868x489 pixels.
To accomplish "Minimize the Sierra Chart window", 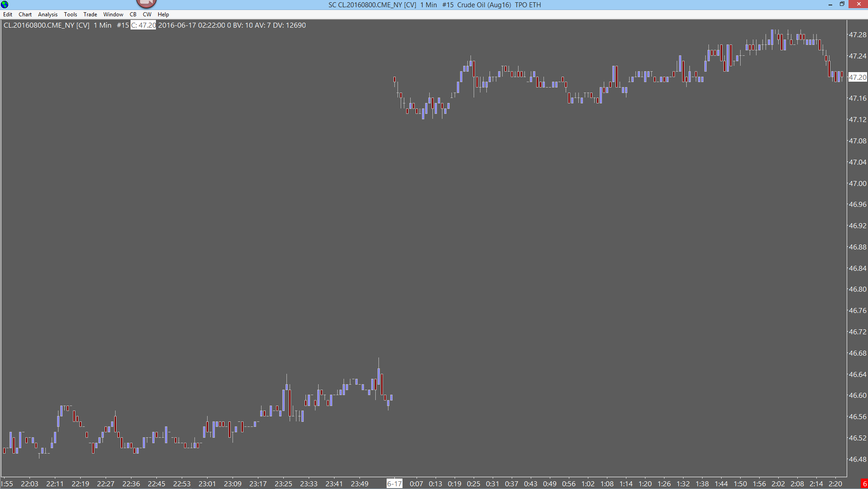I will pos(830,5).
